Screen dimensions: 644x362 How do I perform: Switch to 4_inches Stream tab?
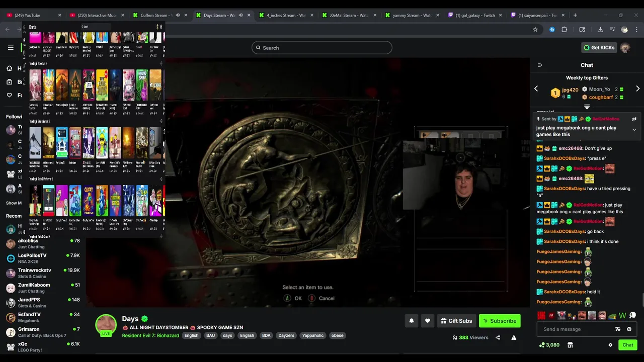tap(286, 15)
